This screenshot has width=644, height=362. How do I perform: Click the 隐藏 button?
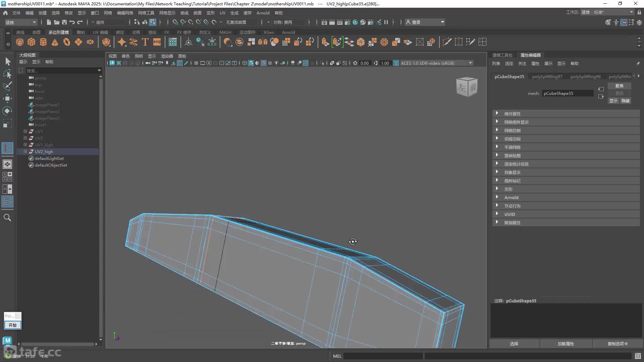click(625, 101)
